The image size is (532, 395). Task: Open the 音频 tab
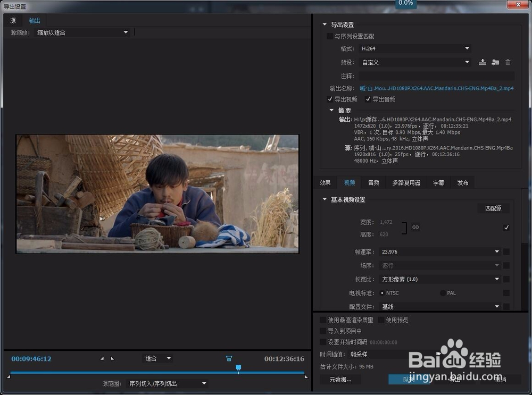pyautogui.click(x=373, y=183)
